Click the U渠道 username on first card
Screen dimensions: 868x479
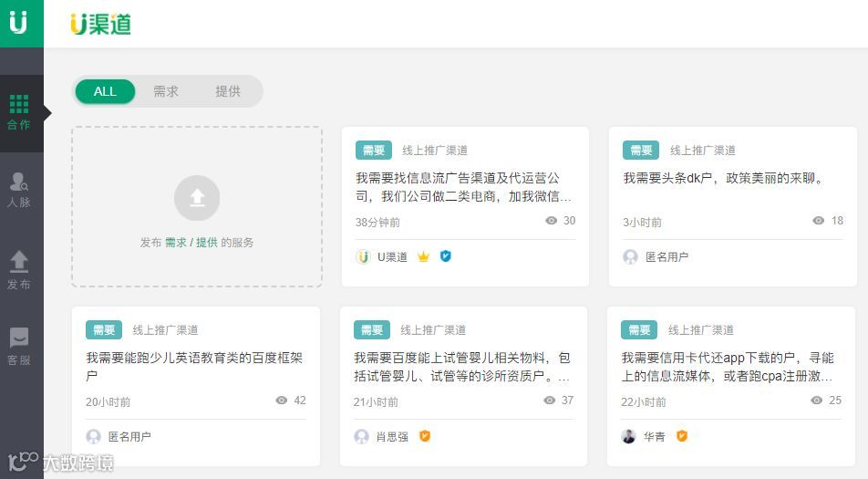click(x=392, y=257)
